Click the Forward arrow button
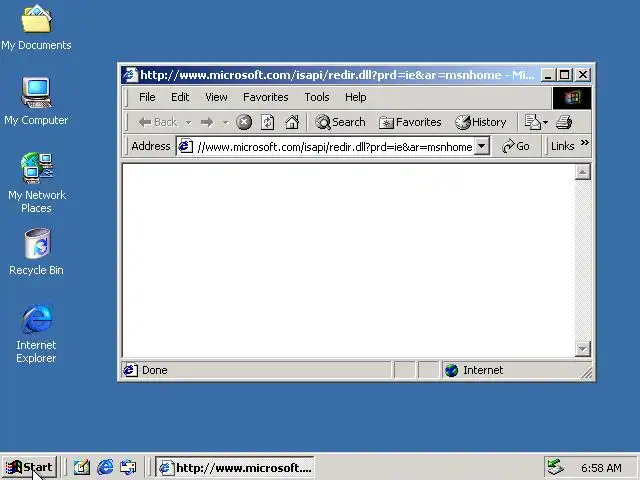The height and width of the screenshot is (480, 640). coord(207,122)
